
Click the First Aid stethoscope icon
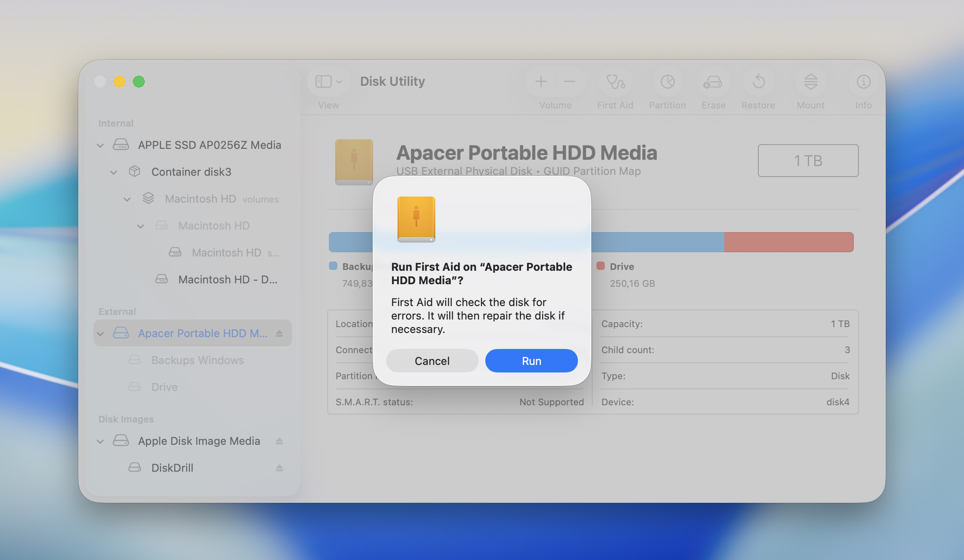point(615,82)
